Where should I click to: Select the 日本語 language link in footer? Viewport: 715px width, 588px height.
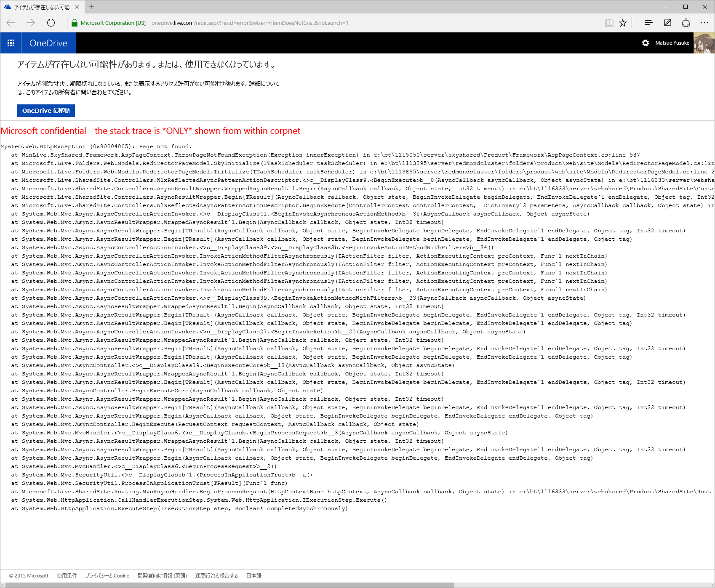tap(253, 575)
